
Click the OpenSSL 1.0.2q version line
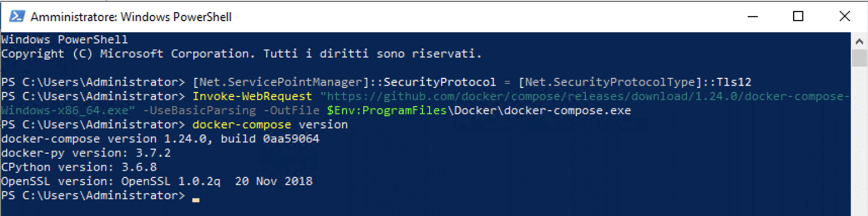coord(157,181)
